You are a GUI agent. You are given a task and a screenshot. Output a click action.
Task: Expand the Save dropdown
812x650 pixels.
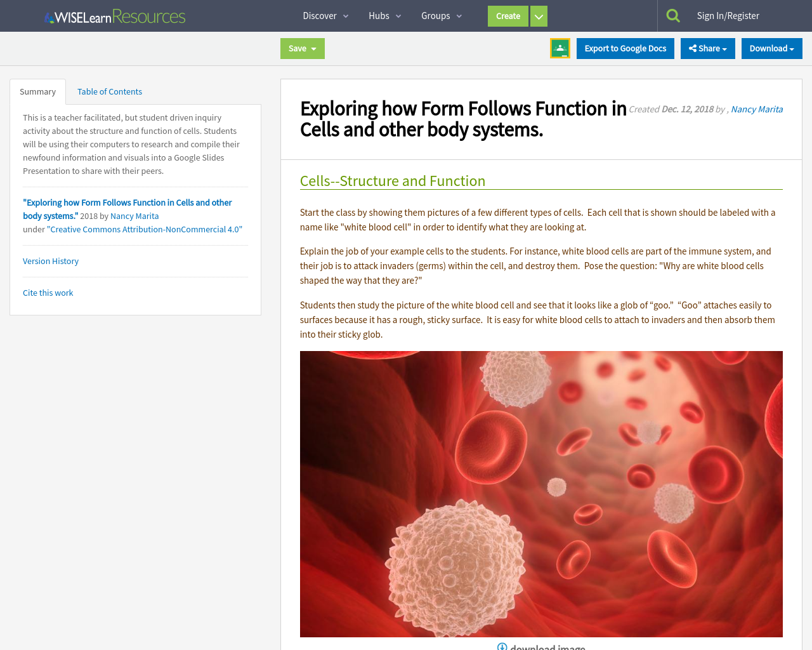coord(302,48)
